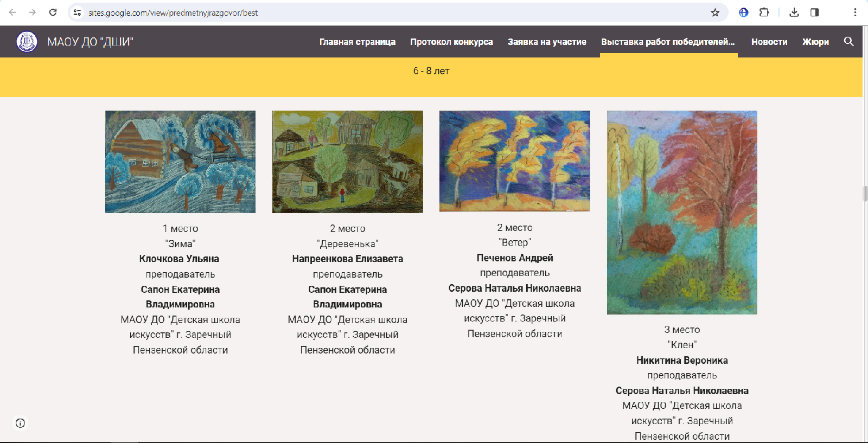The width and height of the screenshot is (868, 443).
Task: View site information icon in address bar
Action: click(x=77, y=12)
